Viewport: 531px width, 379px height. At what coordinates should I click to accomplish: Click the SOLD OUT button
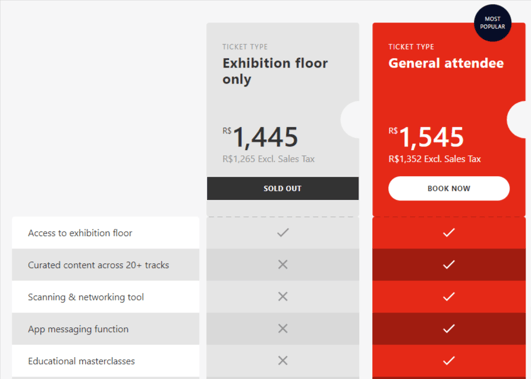(x=283, y=188)
